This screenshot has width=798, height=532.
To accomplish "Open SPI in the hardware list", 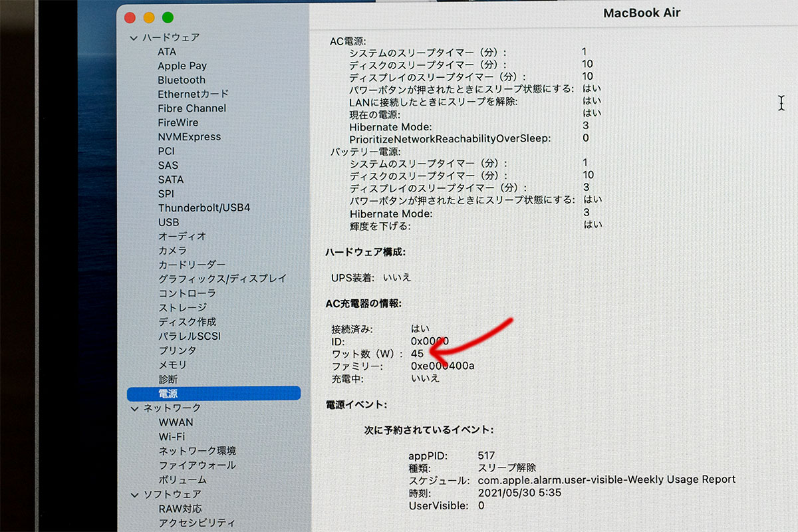I will (x=166, y=194).
